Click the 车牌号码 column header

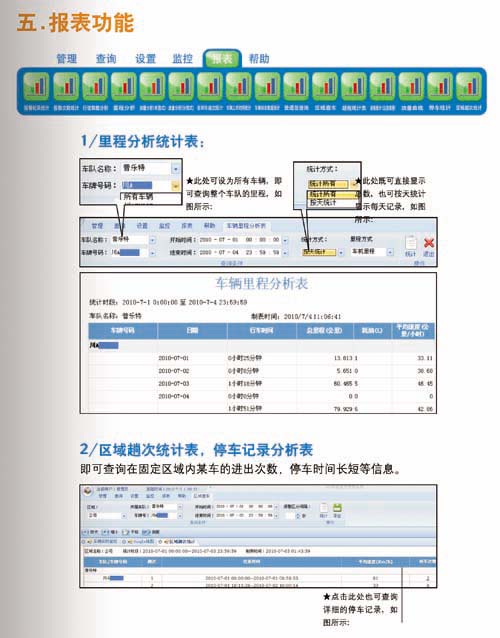click(122, 331)
